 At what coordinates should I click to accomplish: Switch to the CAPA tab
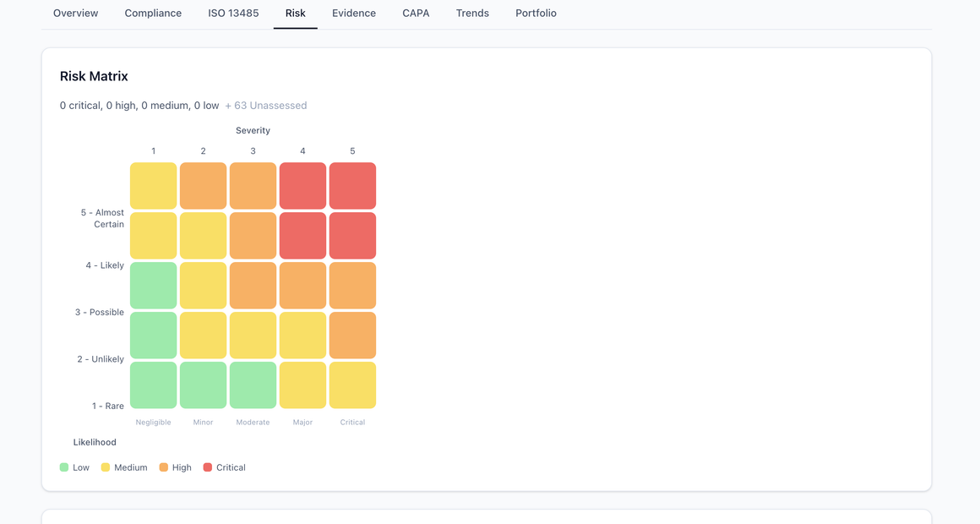tap(416, 14)
